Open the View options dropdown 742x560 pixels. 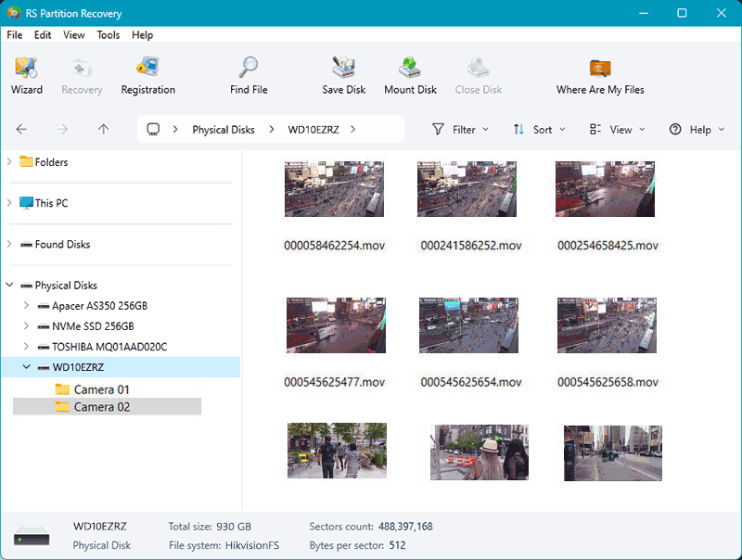618,130
